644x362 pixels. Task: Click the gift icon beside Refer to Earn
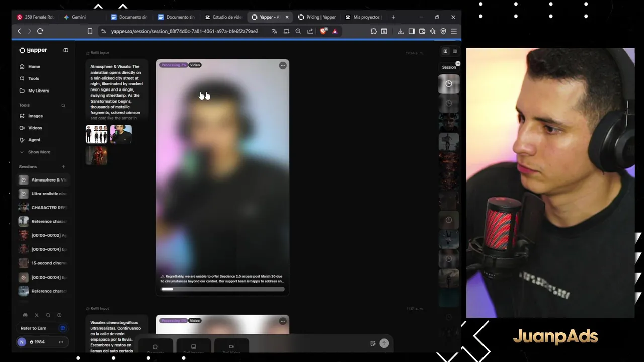point(63,328)
